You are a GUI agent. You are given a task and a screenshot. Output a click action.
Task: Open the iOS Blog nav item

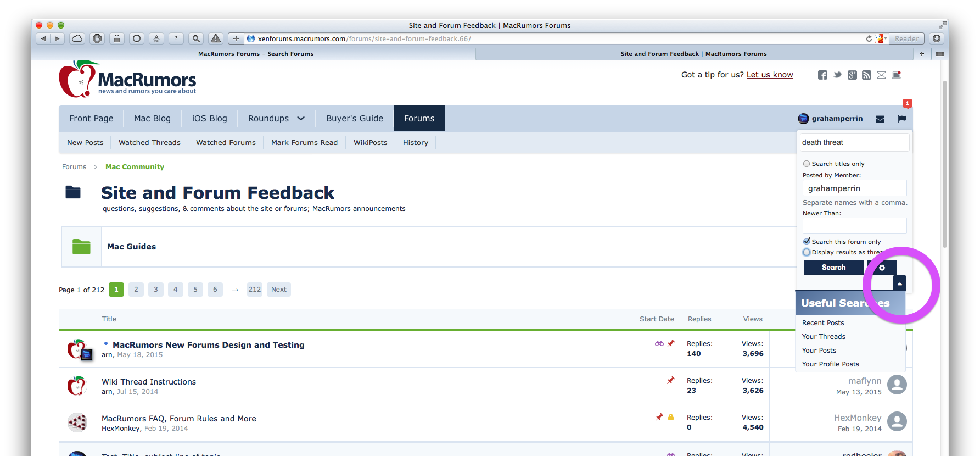(x=209, y=119)
